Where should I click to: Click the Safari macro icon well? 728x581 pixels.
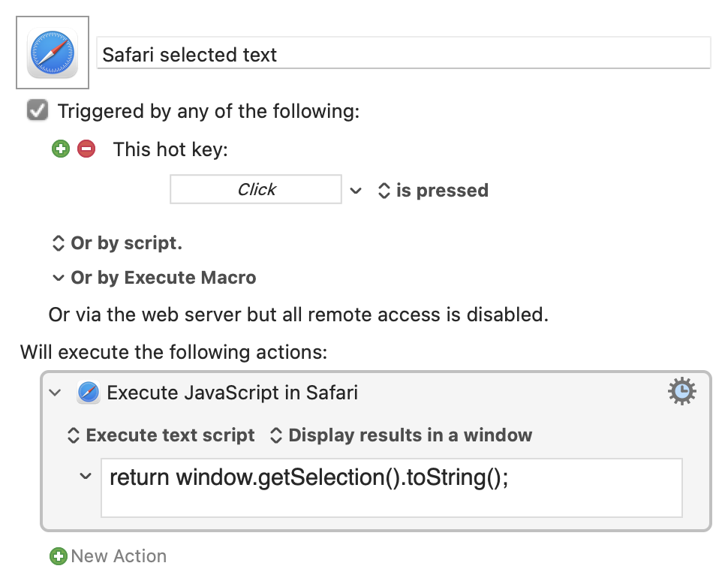coord(53,53)
